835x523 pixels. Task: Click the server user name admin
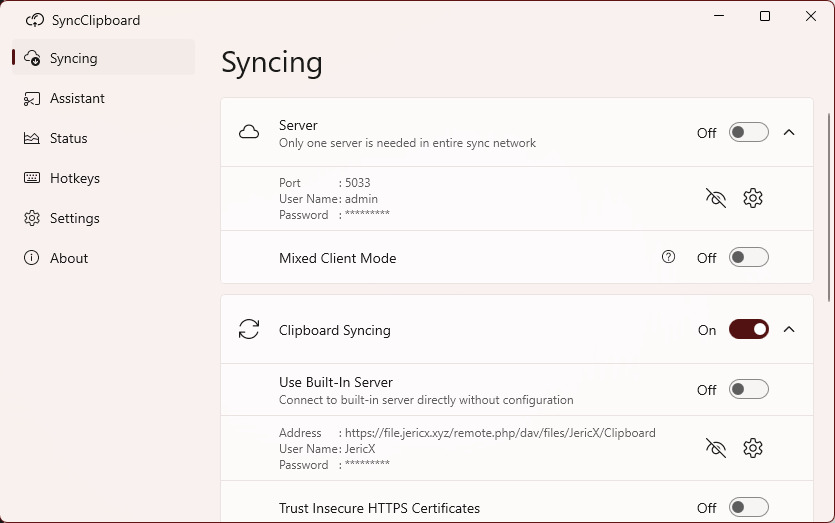coord(362,199)
